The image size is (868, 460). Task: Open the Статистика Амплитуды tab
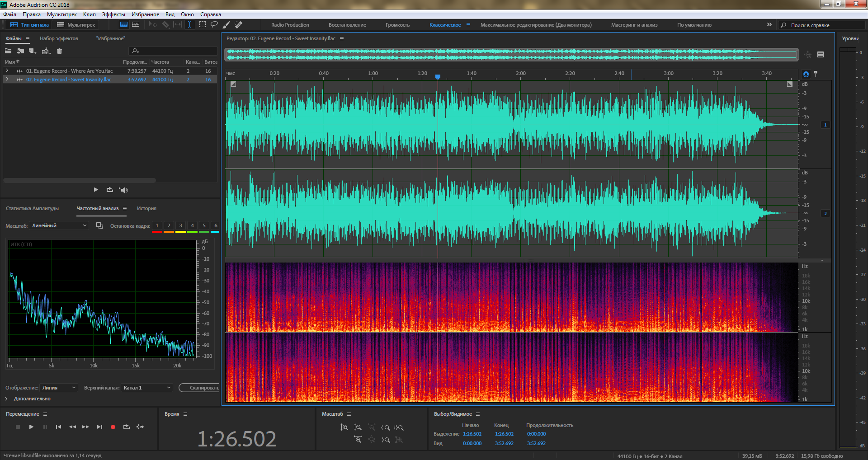tap(33, 208)
